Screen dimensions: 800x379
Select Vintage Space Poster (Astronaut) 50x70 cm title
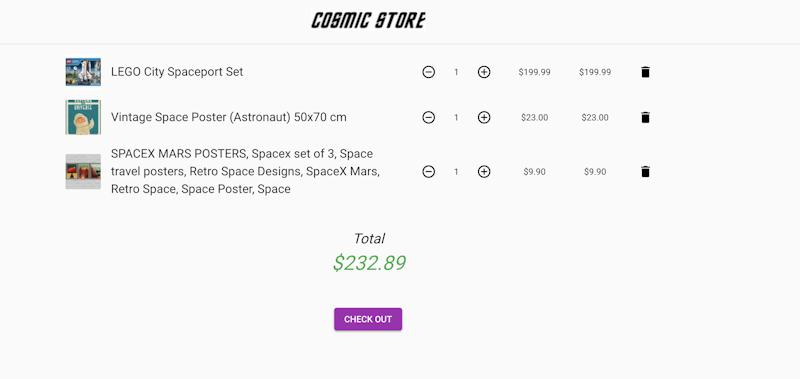(x=229, y=117)
